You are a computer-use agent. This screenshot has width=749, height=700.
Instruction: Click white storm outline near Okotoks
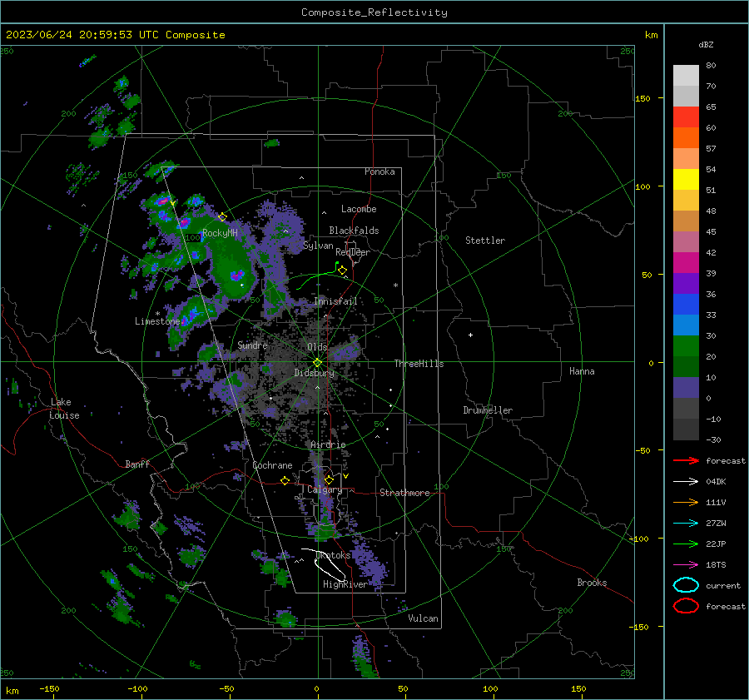(325, 563)
